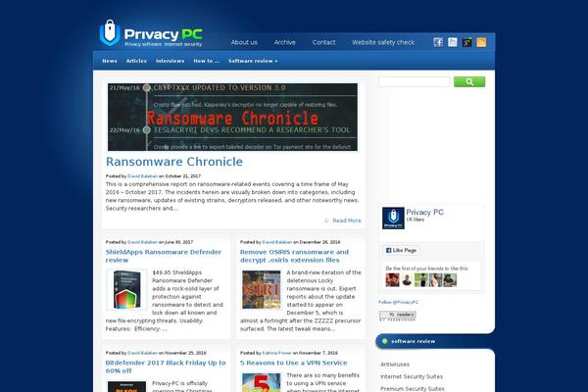The image size is (588, 392).
Task: Click the software review sidebar heading
Action: 413,341
